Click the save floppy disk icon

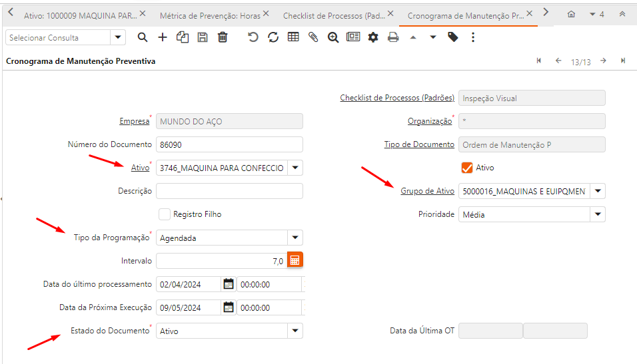click(x=203, y=38)
